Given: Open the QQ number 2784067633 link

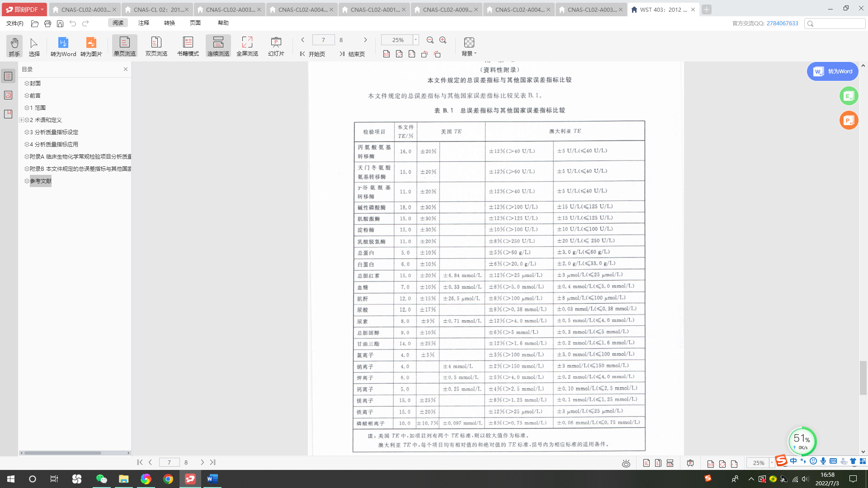Looking at the screenshot, I should pos(782,23).
